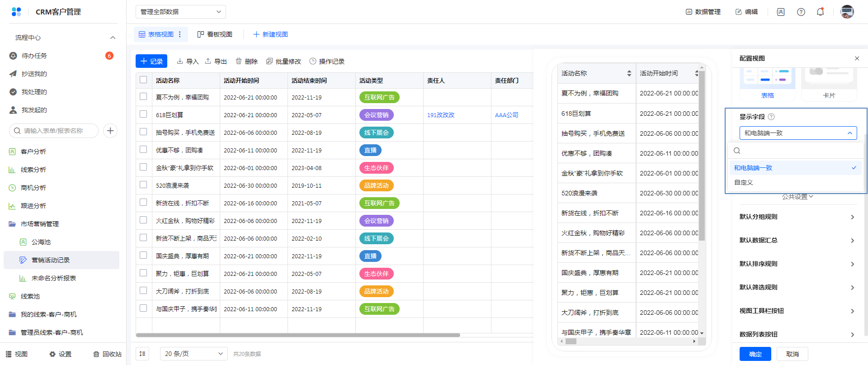Click the import icon in toolbar
Image resolution: width=868 pixels, height=365 pixels.
click(180, 62)
